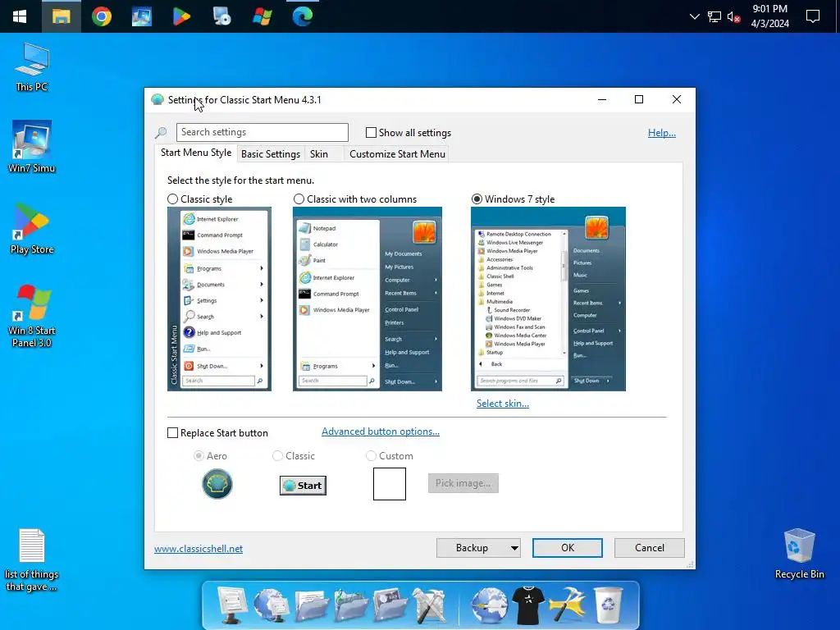Open Advanced button options link

pos(381,431)
